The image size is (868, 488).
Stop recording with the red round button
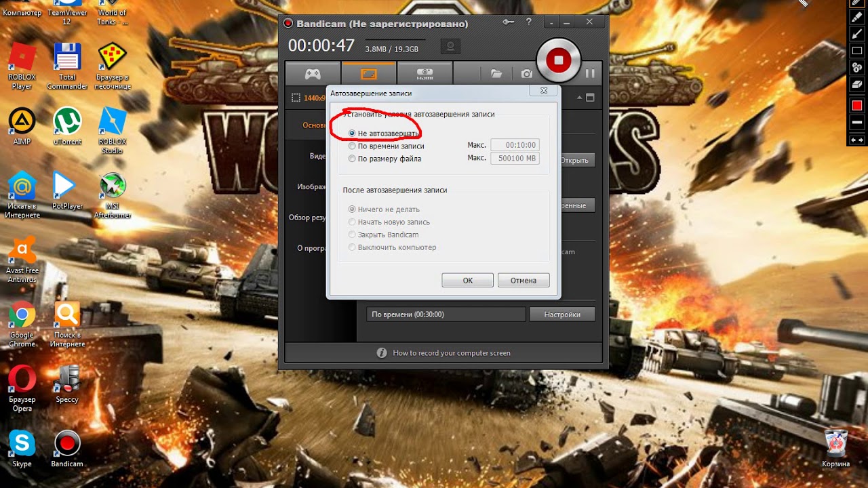tap(558, 60)
